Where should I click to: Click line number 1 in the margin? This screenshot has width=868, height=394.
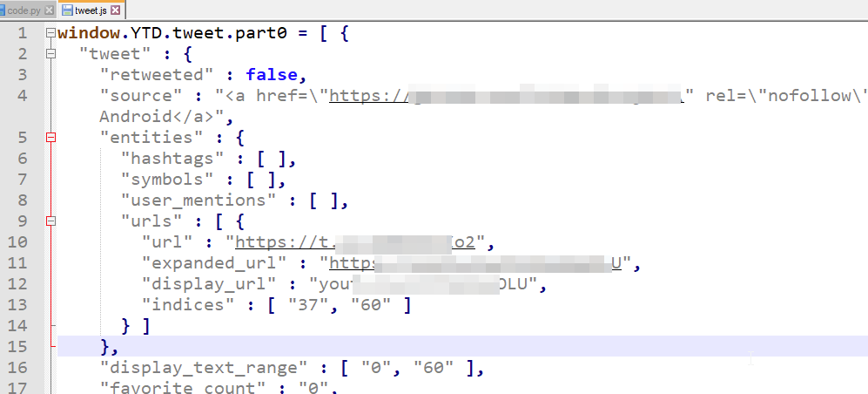coord(22,33)
